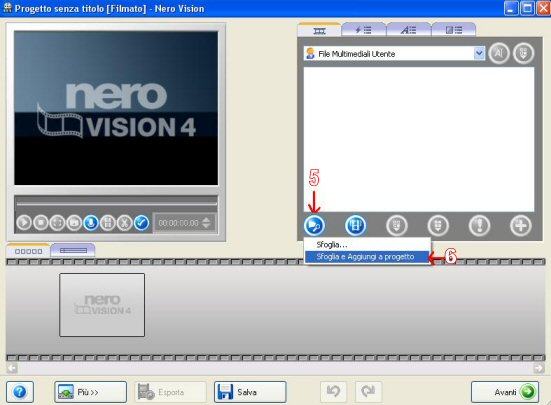The image size is (551, 405).
Task: Click the timecode field 00:00:00.00
Action: [x=179, y=223]
